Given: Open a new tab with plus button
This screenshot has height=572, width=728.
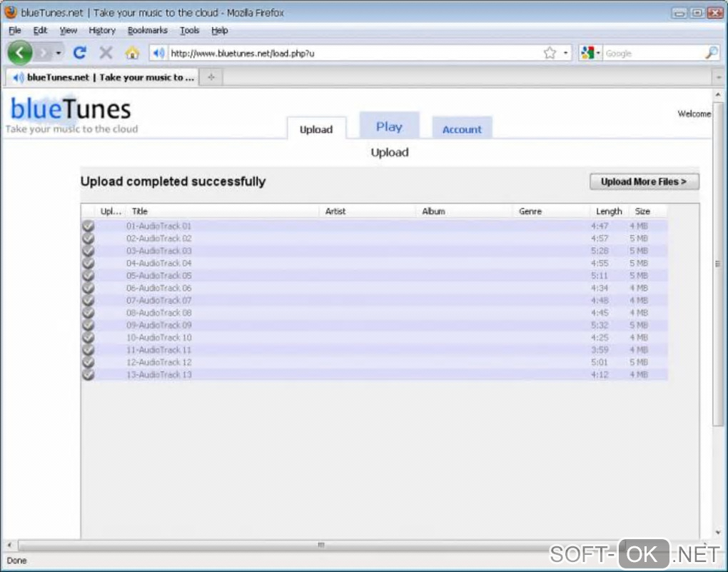Looking at the screenshot, I should (x=211, y=77).
